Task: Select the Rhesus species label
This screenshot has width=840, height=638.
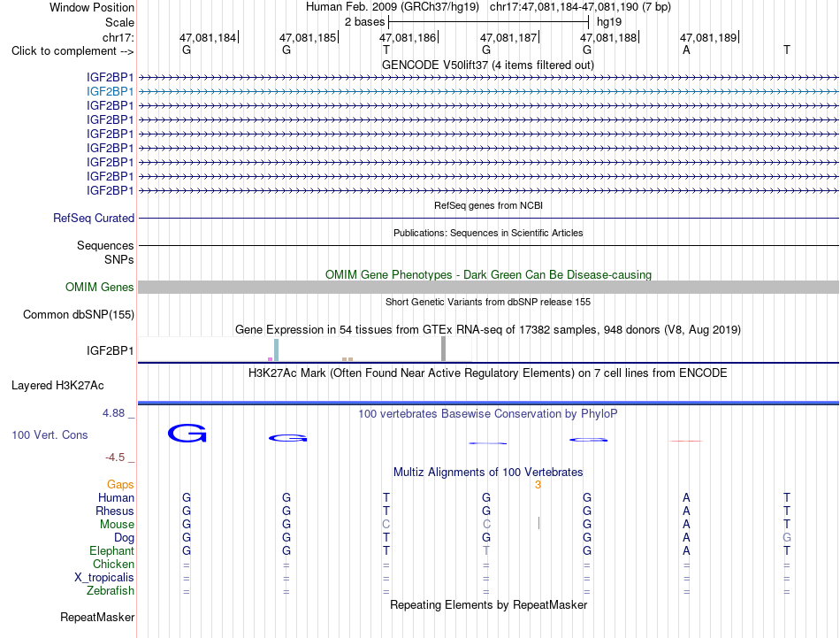Action: tap(115, 511)
